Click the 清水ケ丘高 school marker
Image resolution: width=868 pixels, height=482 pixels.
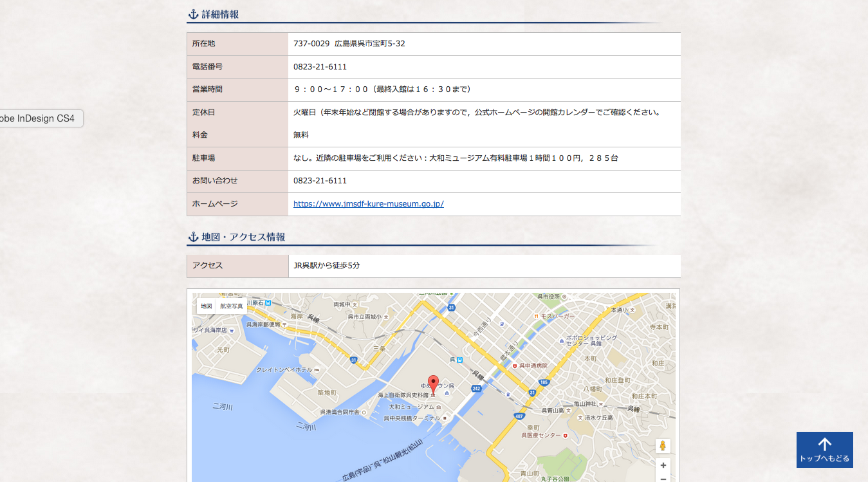[580, 417]
